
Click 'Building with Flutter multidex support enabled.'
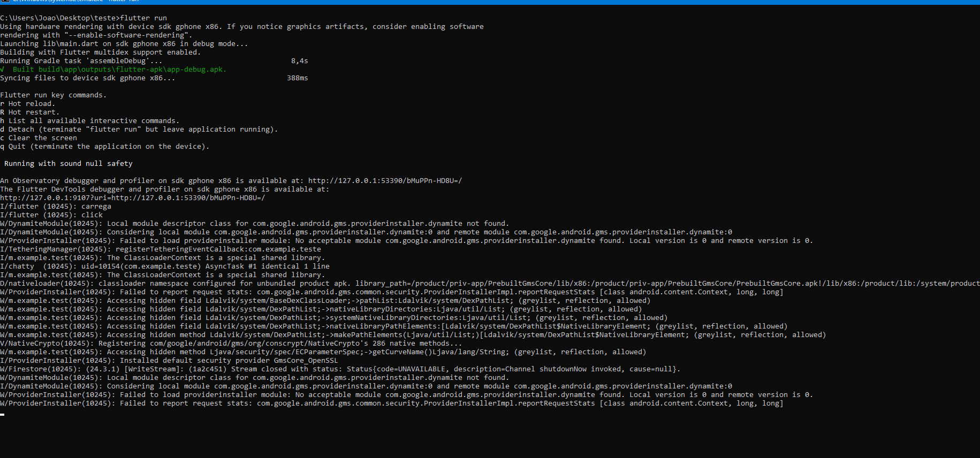pos(101,52)
